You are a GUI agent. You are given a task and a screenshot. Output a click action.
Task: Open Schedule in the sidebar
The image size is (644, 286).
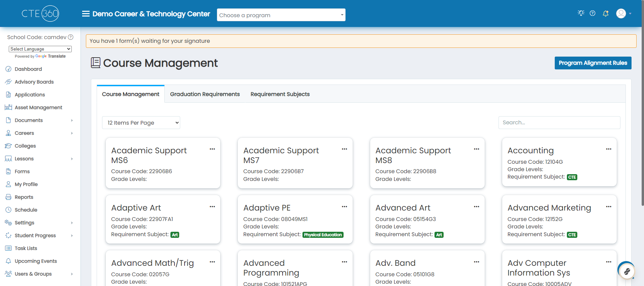[x=26, y=210]
